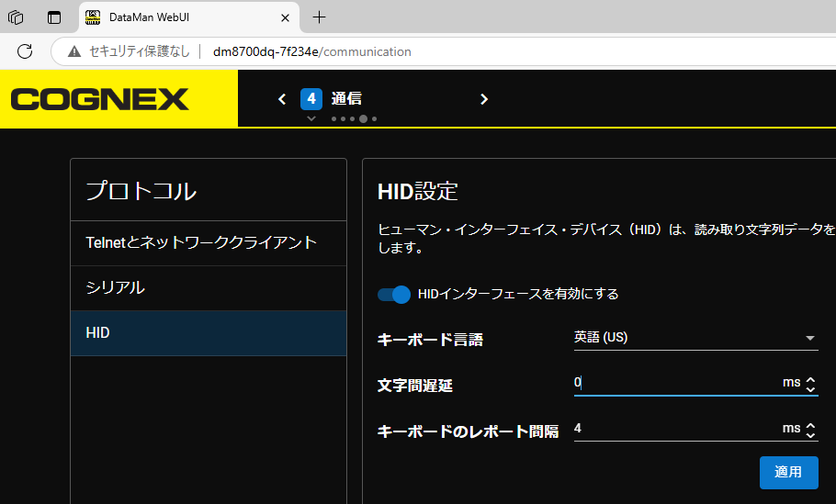Screen dimensions: 836x504
Task: Select the DataMan WebUI tab
Action: click(x=189, y=17)
